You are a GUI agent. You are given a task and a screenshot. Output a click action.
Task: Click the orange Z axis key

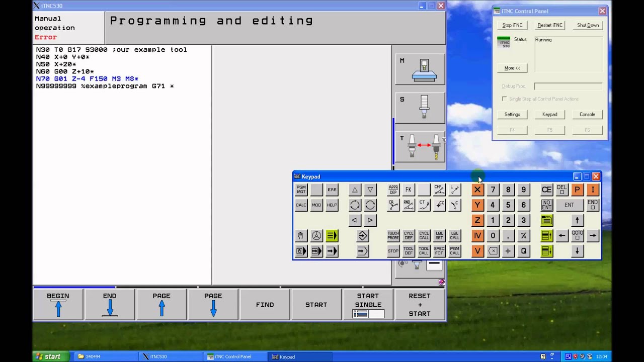[x=477, y=220]
